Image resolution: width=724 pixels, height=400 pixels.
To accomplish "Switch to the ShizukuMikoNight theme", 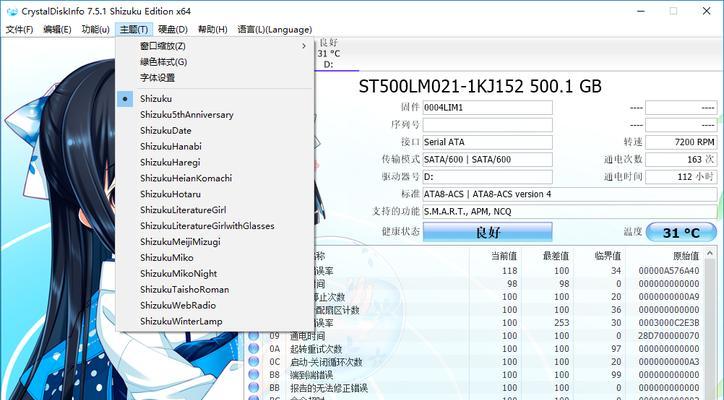I will click(x=215, y=274).
